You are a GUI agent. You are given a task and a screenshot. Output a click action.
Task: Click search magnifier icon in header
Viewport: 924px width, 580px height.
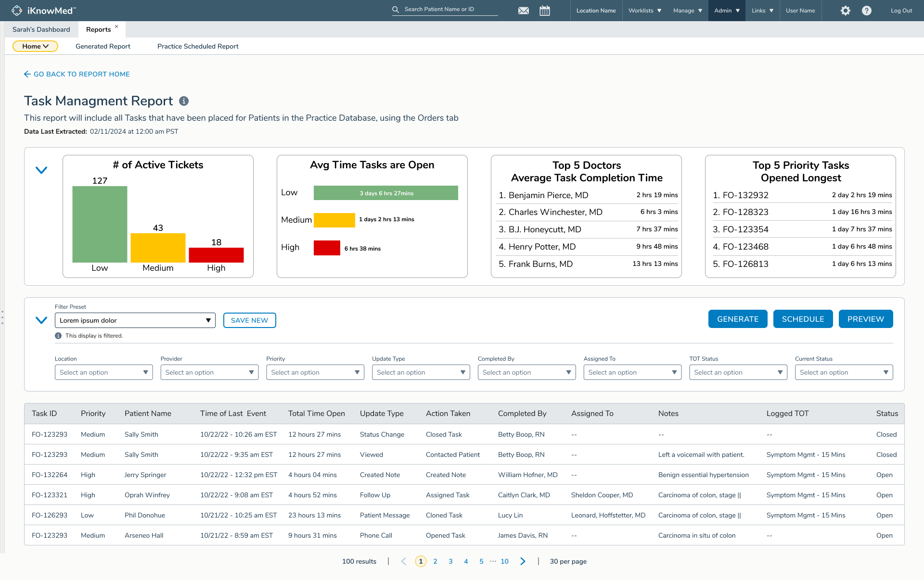pyautogui.click(x=396, y=10)
